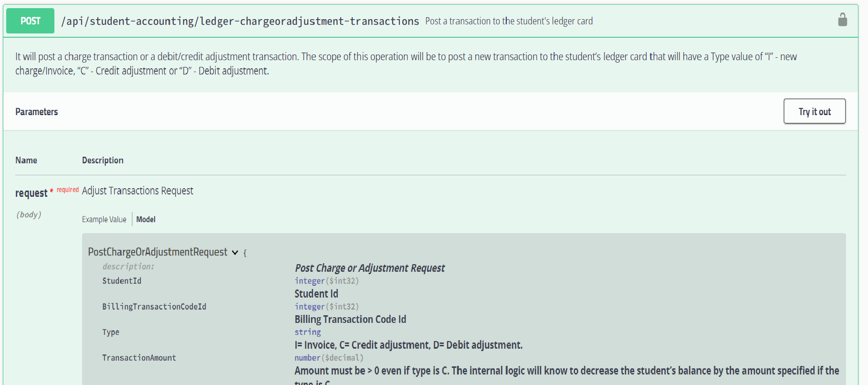Click the string type label for Type
The image size is (868, 385).
pos(308,332)
